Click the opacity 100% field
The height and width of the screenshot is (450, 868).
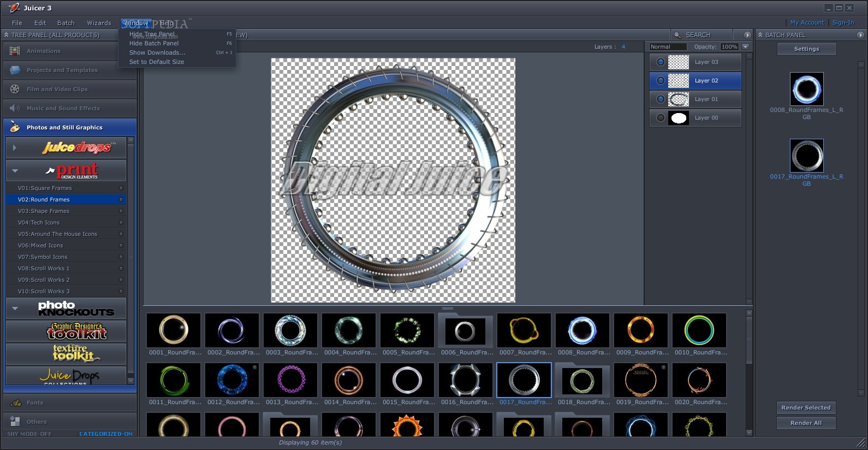[729, 47]
